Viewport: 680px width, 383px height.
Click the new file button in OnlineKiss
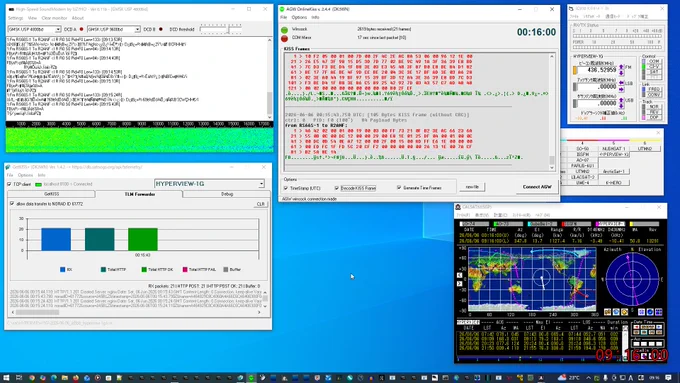point(472,187)
